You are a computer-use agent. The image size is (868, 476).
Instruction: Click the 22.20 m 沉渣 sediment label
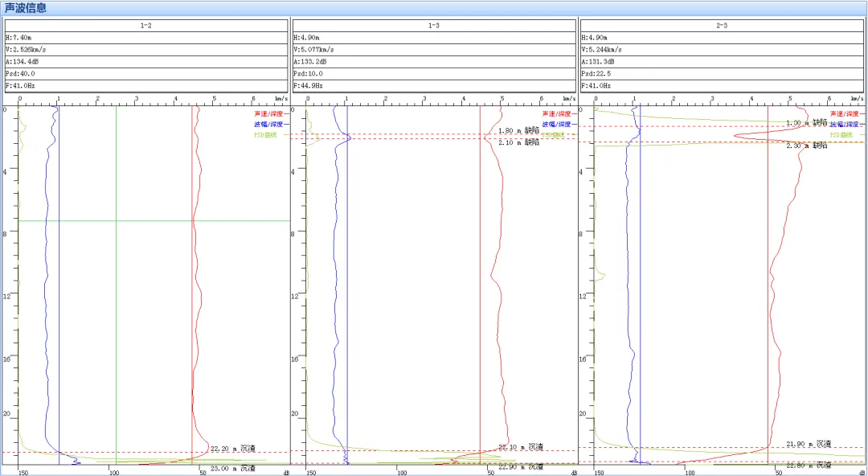click(232, 448)
